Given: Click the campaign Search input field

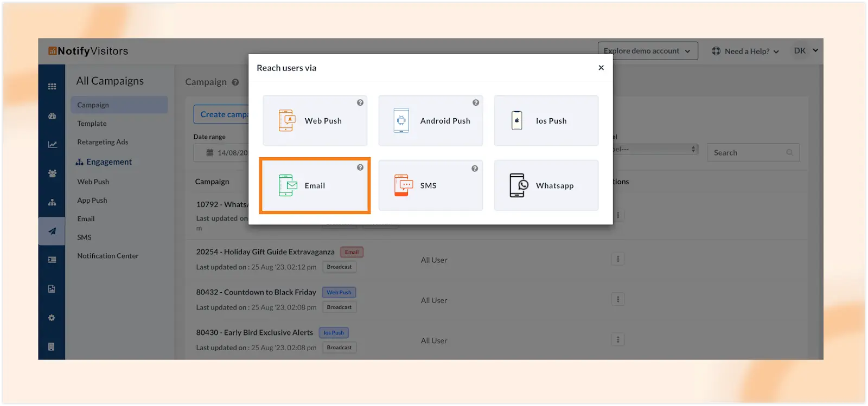Looking at the screenshot, I should (x=748, y=153).
